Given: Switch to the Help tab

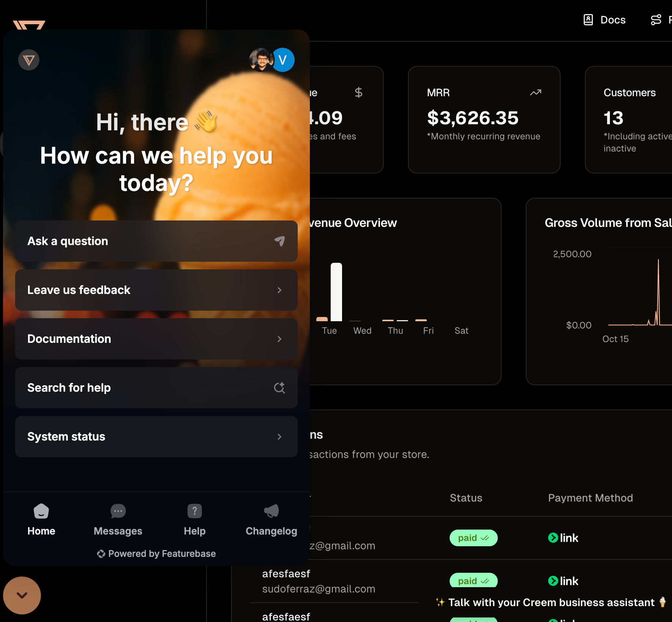Looking at the screenshot, I should pos(195,520).
